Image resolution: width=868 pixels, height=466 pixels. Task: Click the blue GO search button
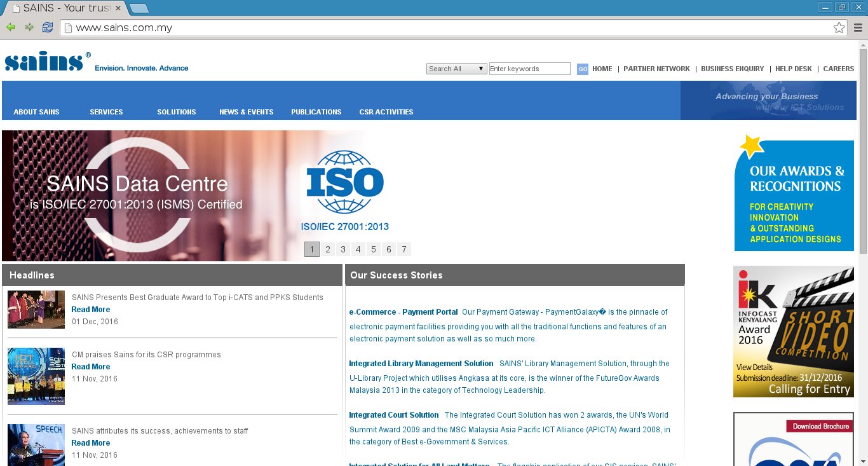pyautogui.click(x=583, y=69)
